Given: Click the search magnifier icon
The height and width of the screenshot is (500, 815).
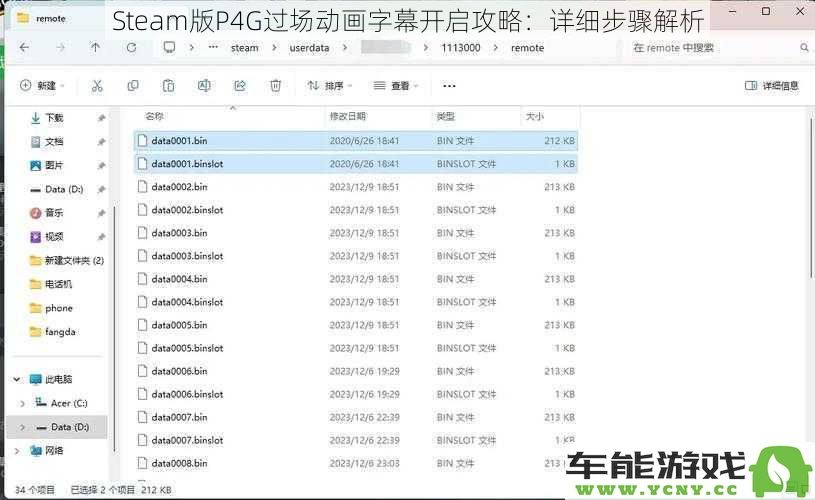Looking at the screenshot, I should 804,48.
